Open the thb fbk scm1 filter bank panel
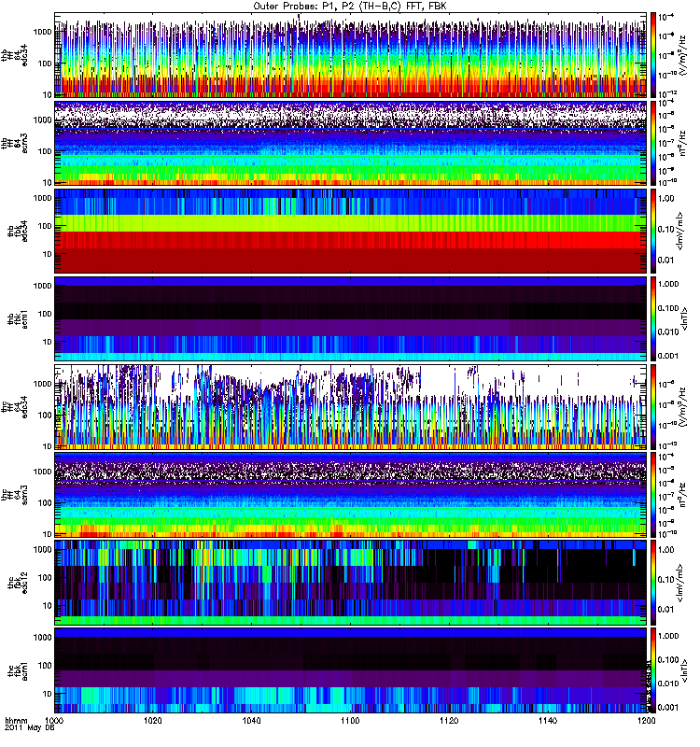This screenshot has width=700, height=747. (350, 318)
